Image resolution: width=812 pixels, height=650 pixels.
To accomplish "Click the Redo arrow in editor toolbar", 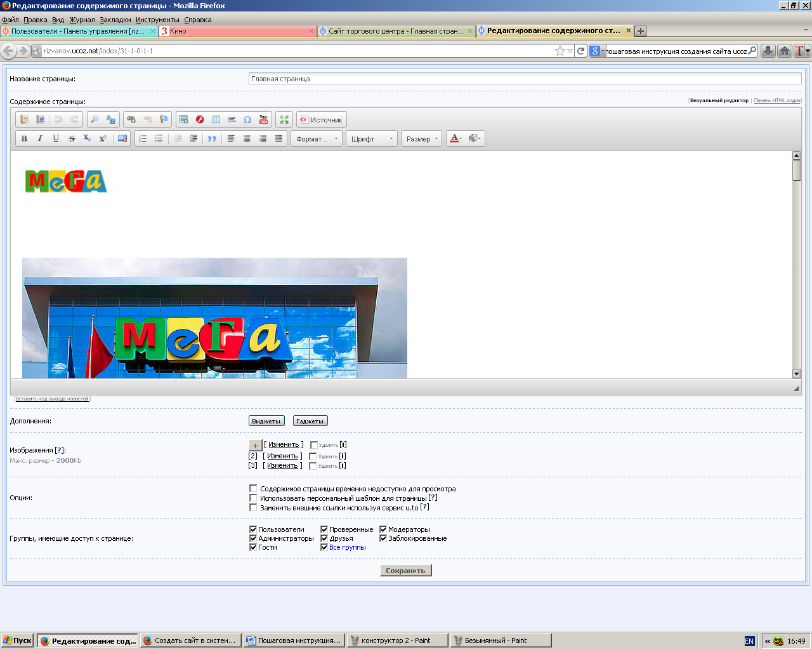I will [x=74, y=119].
